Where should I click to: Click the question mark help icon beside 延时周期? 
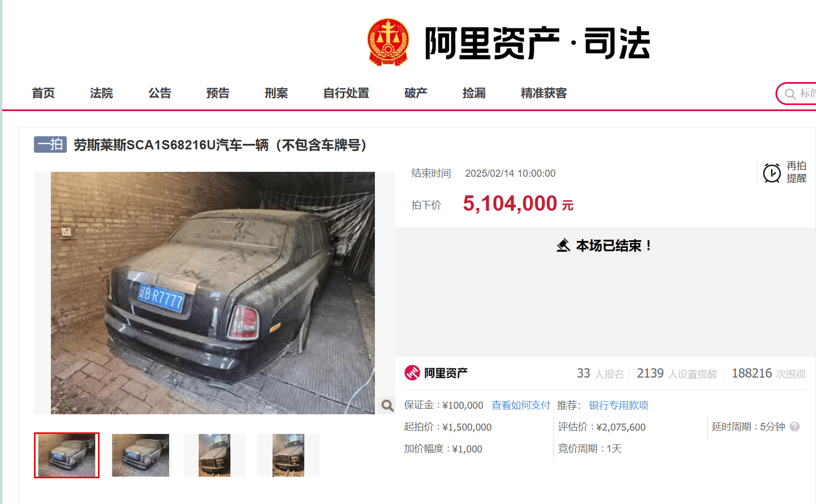click(x=795, y=426)
